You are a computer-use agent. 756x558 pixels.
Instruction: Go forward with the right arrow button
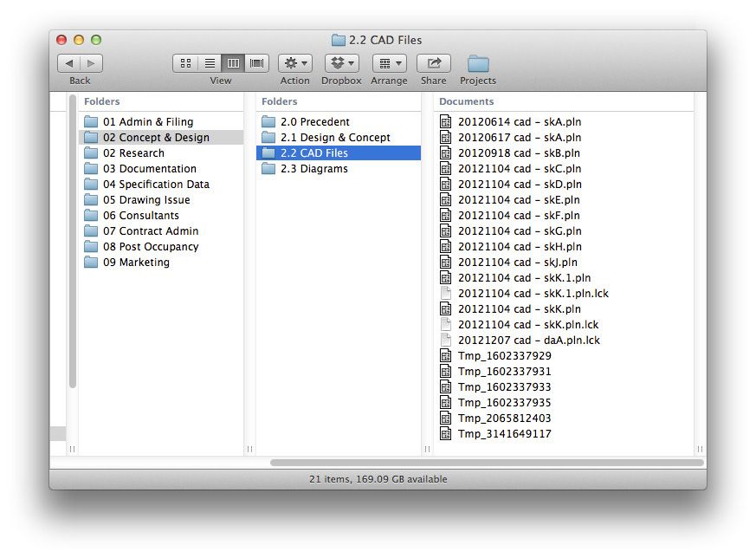(x=91, y=63)
